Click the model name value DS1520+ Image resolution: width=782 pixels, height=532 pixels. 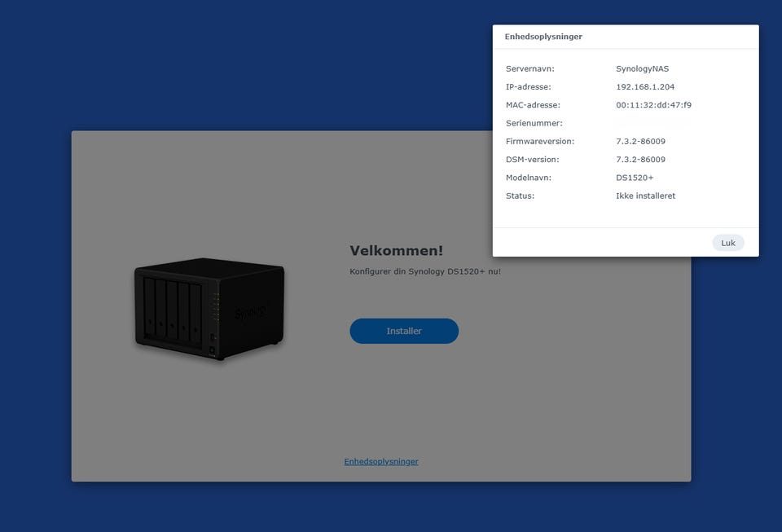pyautogui.click(x=635, y=178)
